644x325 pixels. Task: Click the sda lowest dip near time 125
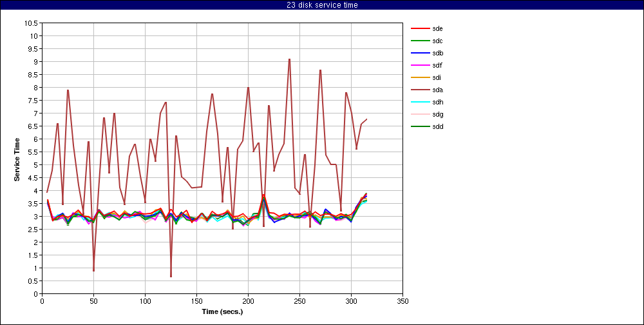point(171,277)
